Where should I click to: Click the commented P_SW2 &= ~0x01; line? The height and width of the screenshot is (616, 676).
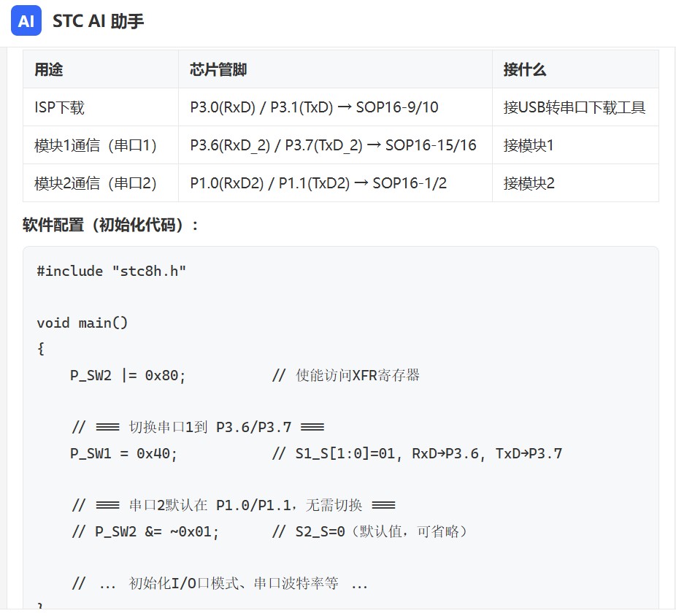(x=145, y=531)
